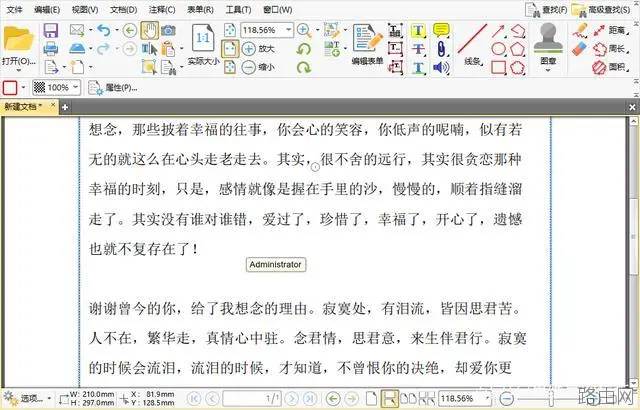Screen dimensions: 640x410
Task: Toggle Fit Width layout in the status bar
Action: point(389,397)
